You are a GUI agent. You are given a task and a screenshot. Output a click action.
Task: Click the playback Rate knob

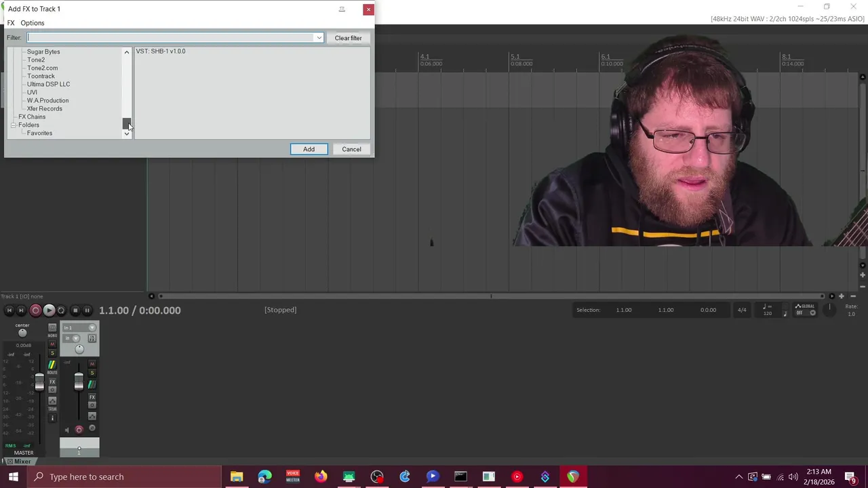(829, 308)
